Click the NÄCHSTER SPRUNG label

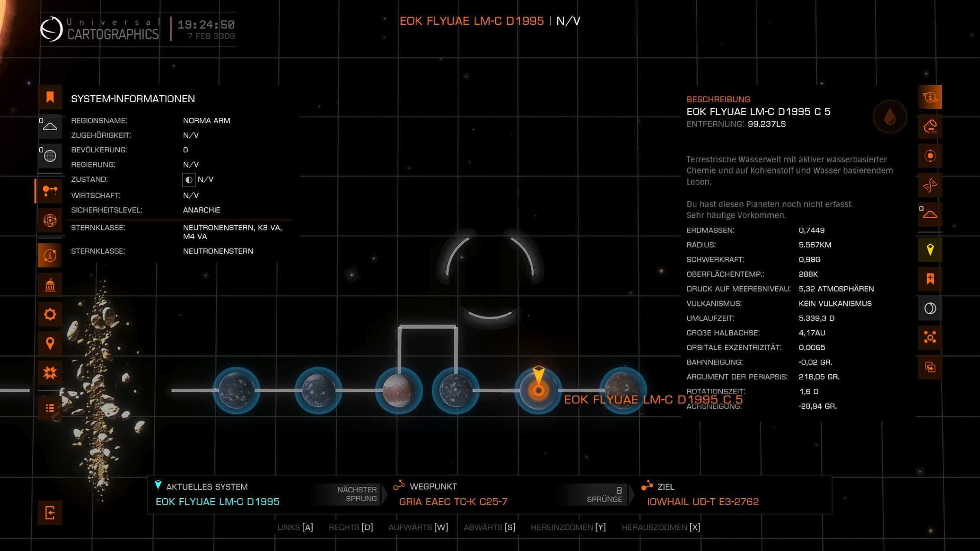pos(357,494)
